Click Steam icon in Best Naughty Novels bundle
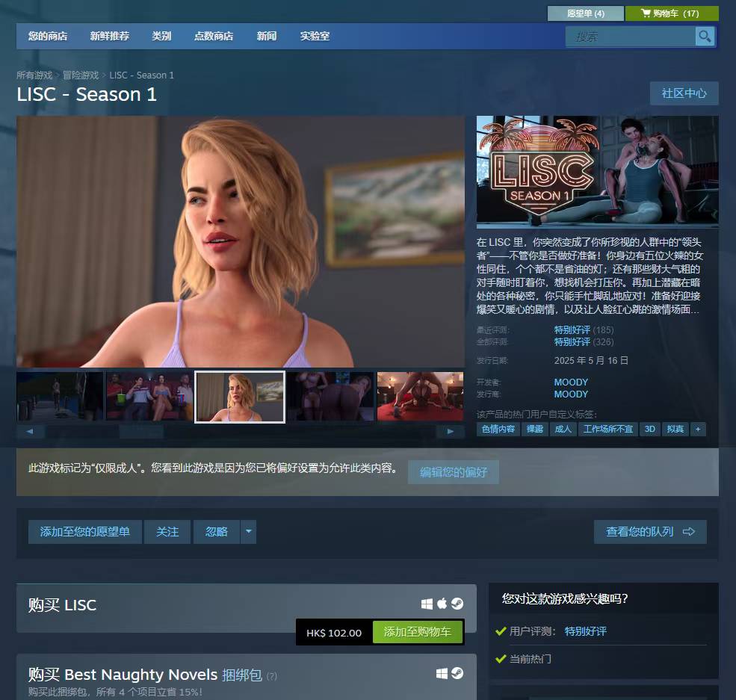 (457, 673)
